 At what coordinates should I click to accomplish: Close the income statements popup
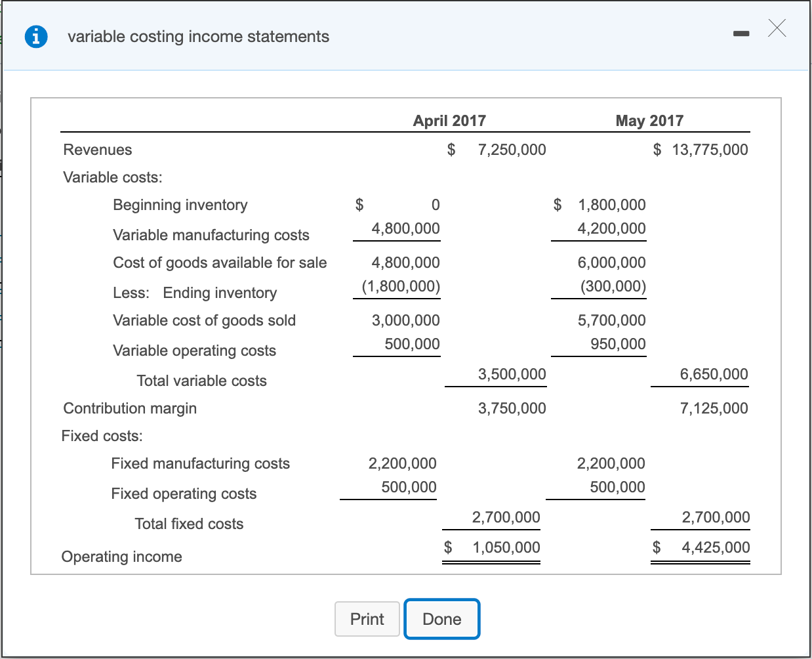click(777, 29)
